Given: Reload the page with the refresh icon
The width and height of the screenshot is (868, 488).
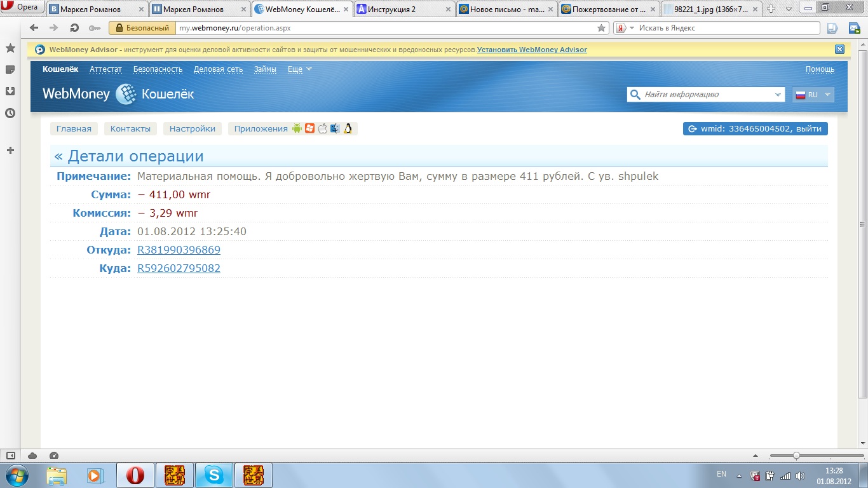Looking at the screenshot, I should [74, 28].
